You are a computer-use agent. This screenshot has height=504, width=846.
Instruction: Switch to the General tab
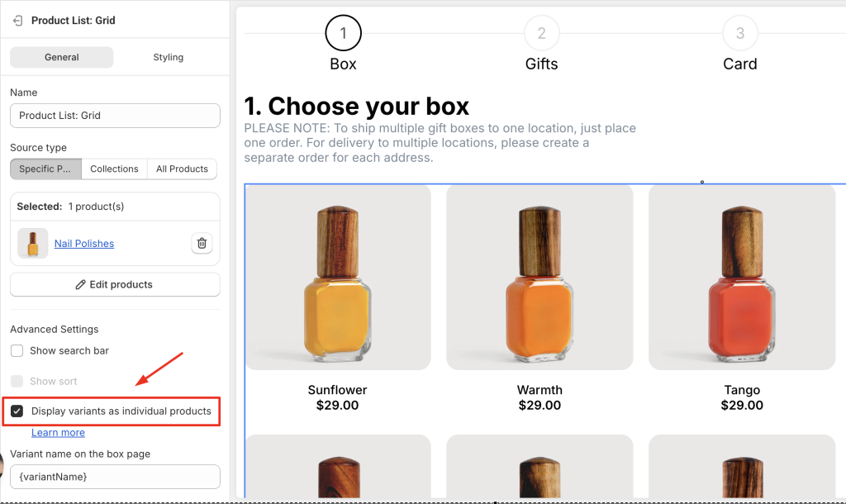tap(61, 57)
